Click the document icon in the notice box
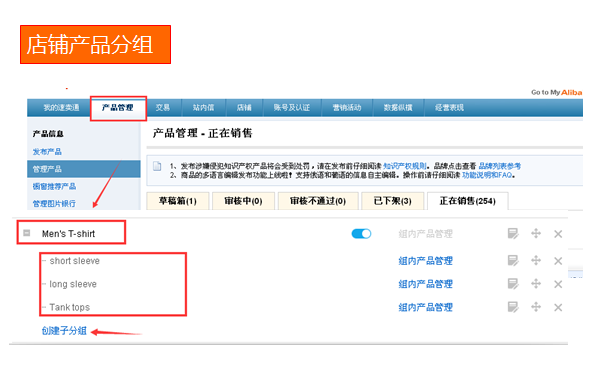This screenshot has height=370, width=603. tap(157, 166)
